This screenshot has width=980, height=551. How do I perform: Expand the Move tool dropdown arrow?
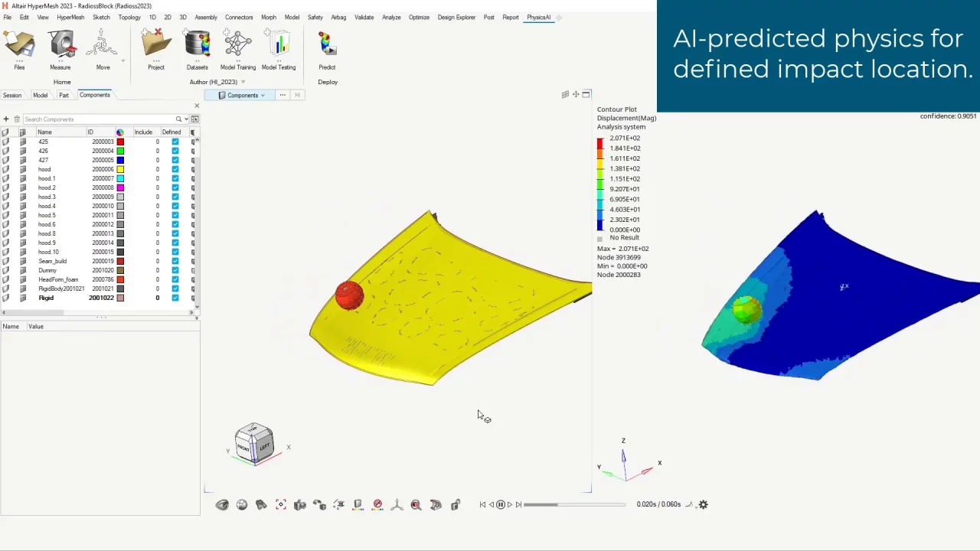[x=122, y=60]
